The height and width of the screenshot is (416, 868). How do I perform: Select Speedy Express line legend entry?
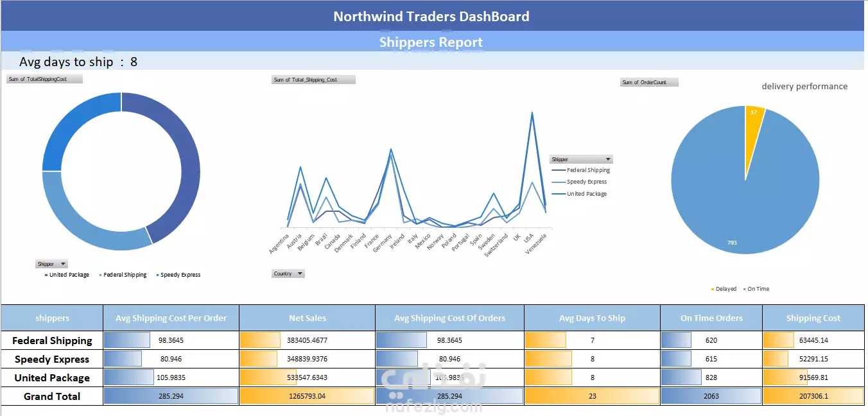(x=580, y=182)
